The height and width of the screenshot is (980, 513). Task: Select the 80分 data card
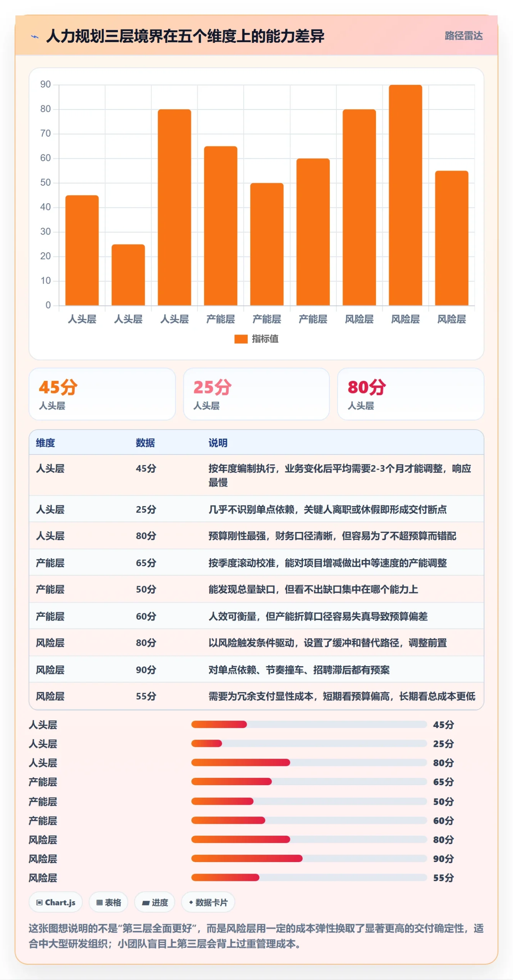click(411, 394)
